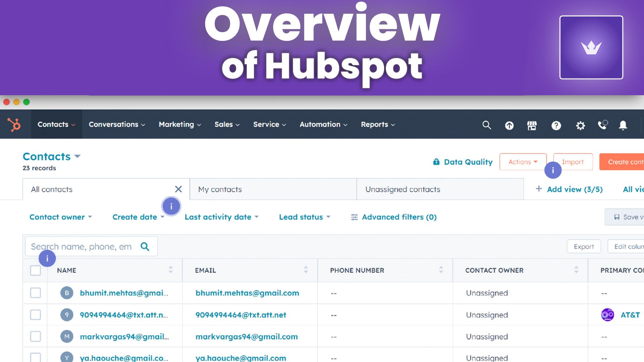
Task: Open the Lead status filter dropdown
Action: (305, 217)
